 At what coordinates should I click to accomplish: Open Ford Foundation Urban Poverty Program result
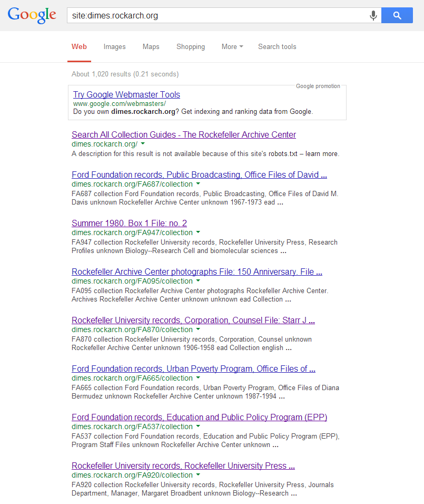click(x=193, y=369)
